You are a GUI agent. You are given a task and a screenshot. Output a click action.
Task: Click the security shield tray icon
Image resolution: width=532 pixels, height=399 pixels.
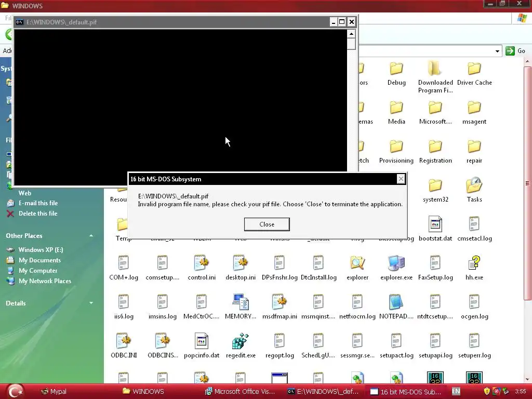(486, 391)
